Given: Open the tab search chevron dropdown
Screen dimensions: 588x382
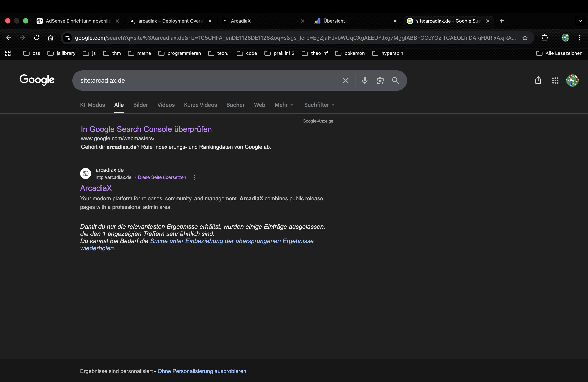Looking at the screenshot, I should pyautogui.click(x=580, y=21).
